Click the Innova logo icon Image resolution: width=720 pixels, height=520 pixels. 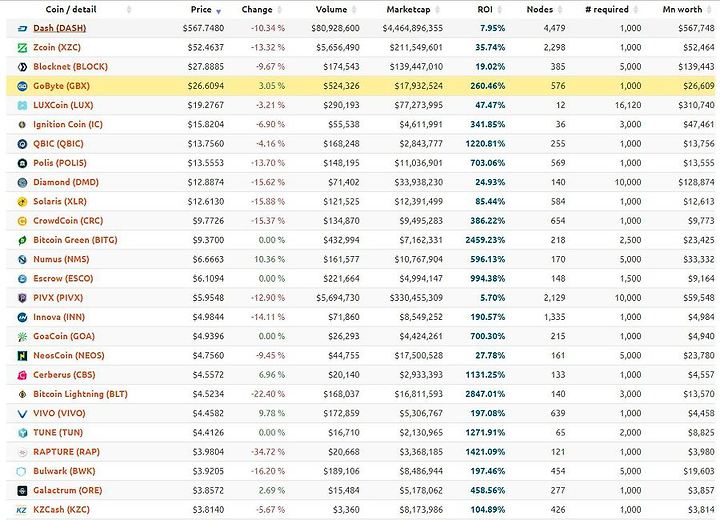click(x=22, y=317)
